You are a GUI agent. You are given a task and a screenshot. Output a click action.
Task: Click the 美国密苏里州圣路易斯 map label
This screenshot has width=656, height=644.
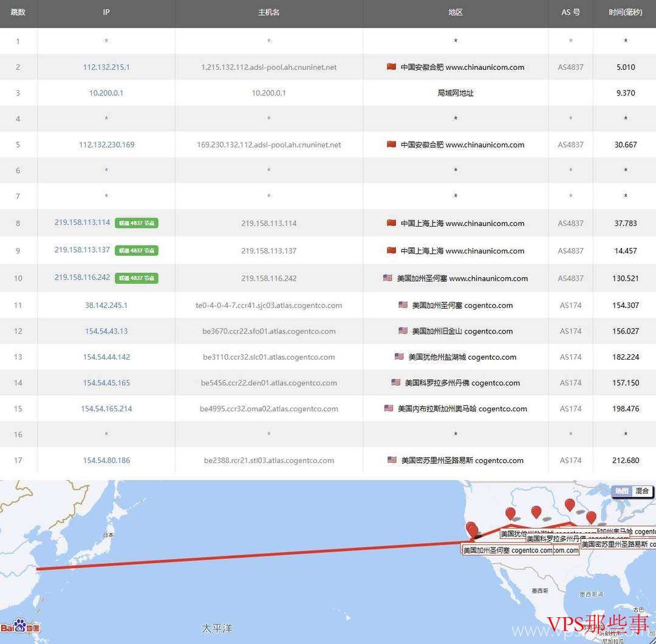pos(618,544)
